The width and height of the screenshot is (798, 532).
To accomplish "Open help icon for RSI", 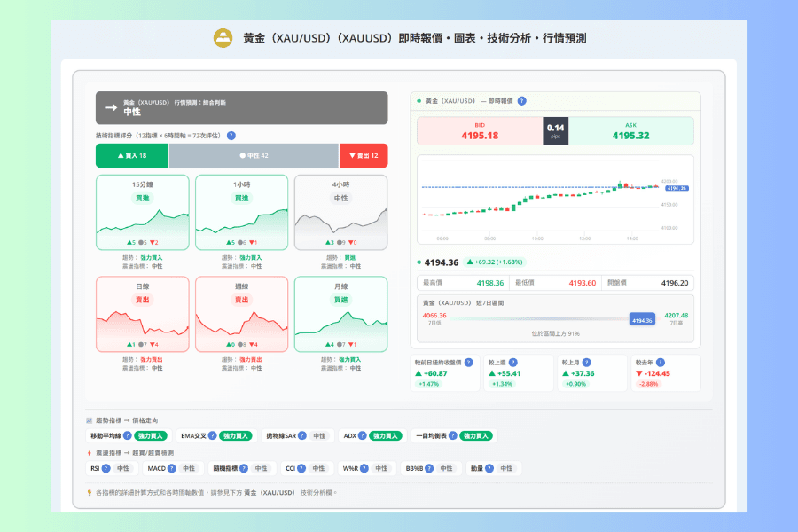I will coord(106,468).
